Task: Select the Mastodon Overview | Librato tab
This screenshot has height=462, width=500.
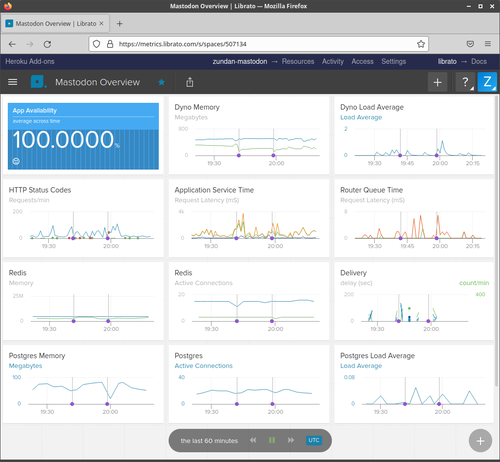Action: [x=55, y=24]
